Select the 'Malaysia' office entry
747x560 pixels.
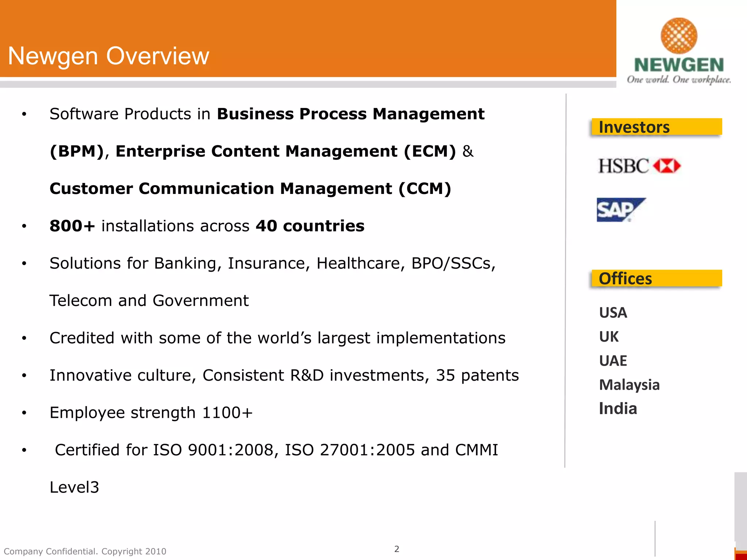[630, 385]
